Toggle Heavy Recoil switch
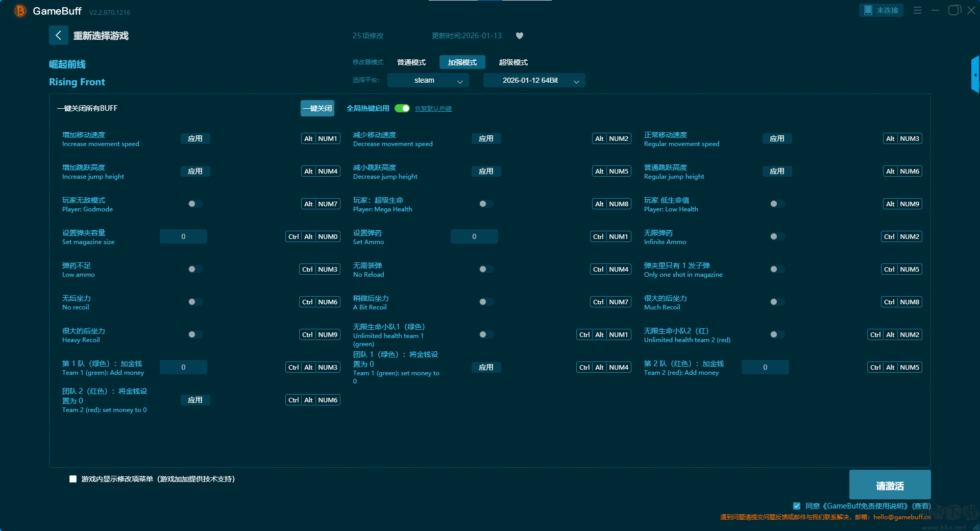 pos(195,334)
